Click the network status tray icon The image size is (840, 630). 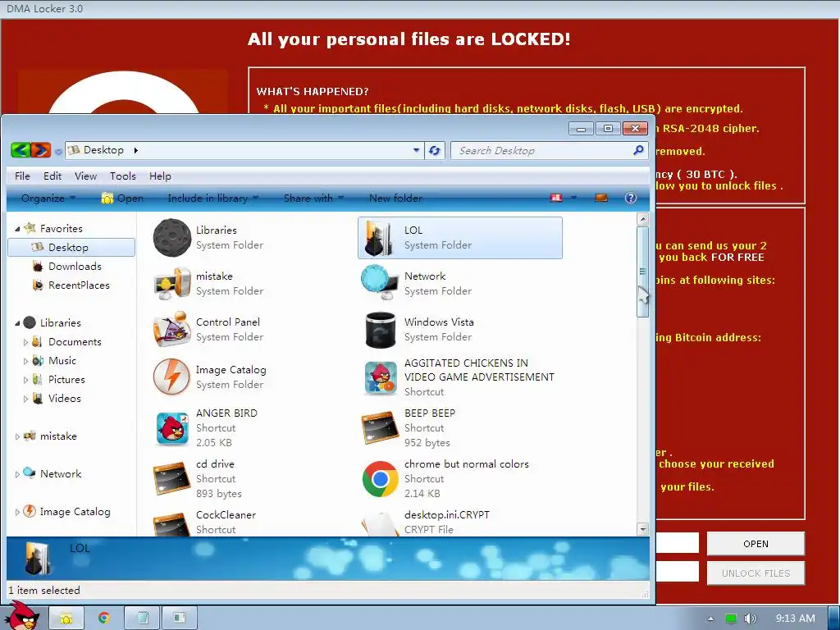click(x=731, y=619)
